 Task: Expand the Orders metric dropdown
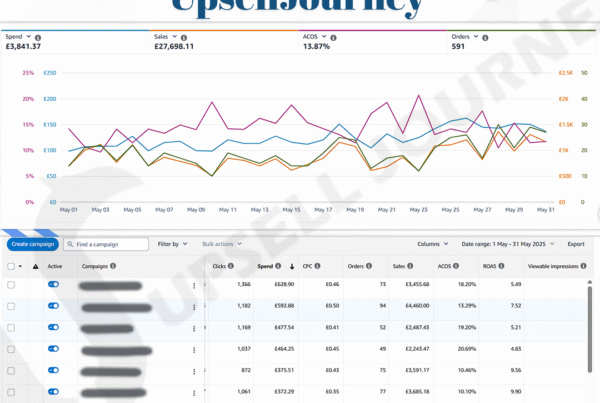pyautogui.click(x=476, y=36)
